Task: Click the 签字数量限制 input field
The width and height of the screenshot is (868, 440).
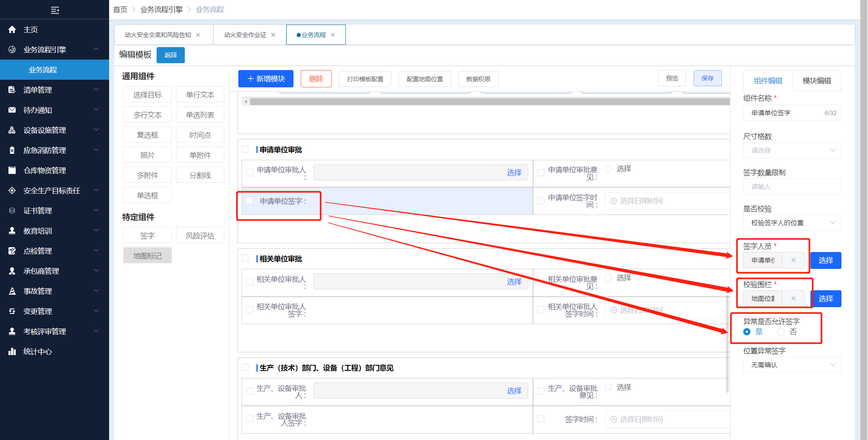Action: tap(792, 186)
